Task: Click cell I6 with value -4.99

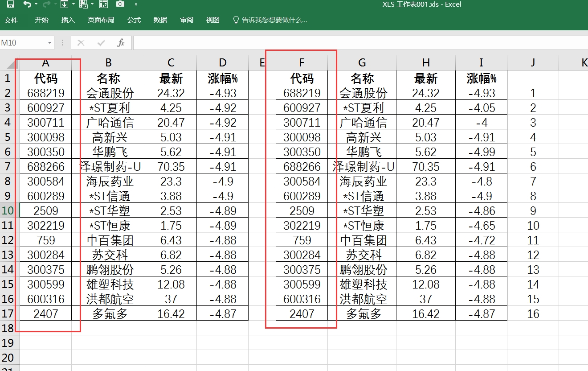Action: tap(481, 152)
